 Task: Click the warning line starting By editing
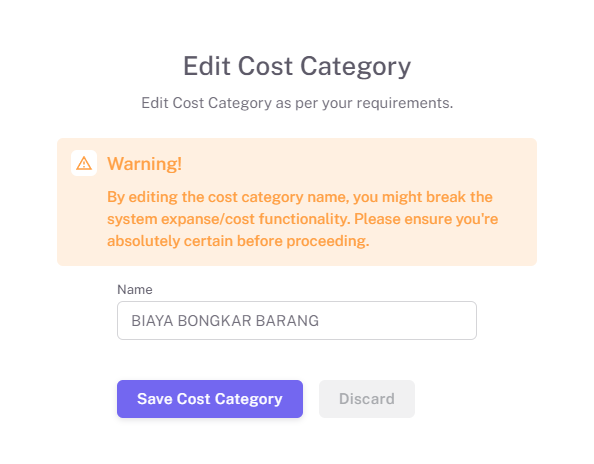pyautogui.click(x=300, y=197)
